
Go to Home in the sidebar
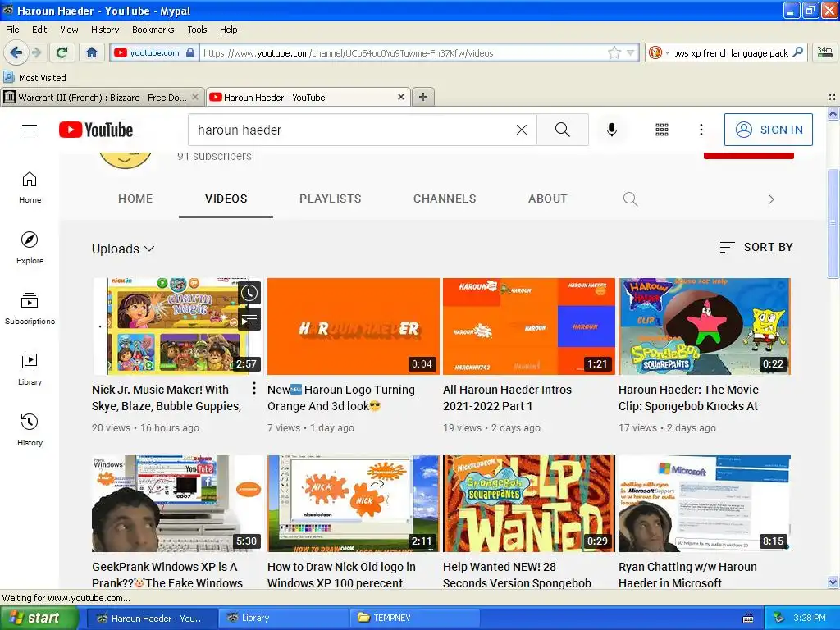point(30,188)
